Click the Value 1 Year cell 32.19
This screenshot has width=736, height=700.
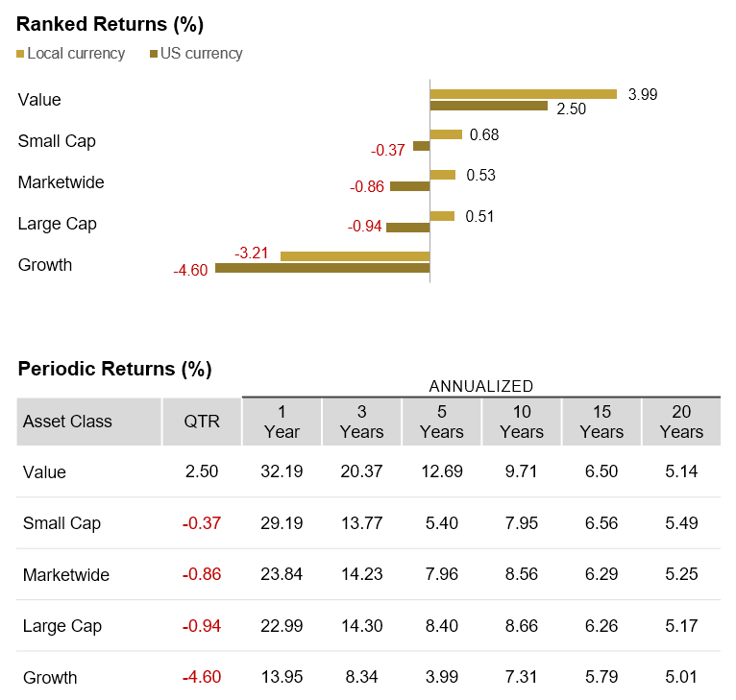[x=282, y=472]
